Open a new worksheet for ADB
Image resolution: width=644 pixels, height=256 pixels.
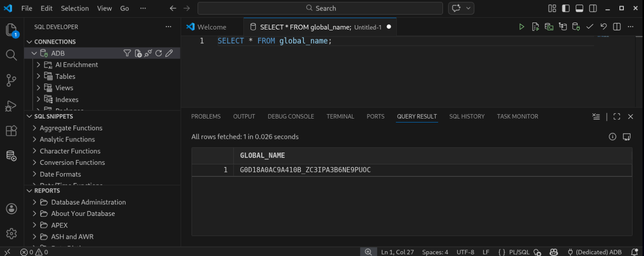point(138,53)
